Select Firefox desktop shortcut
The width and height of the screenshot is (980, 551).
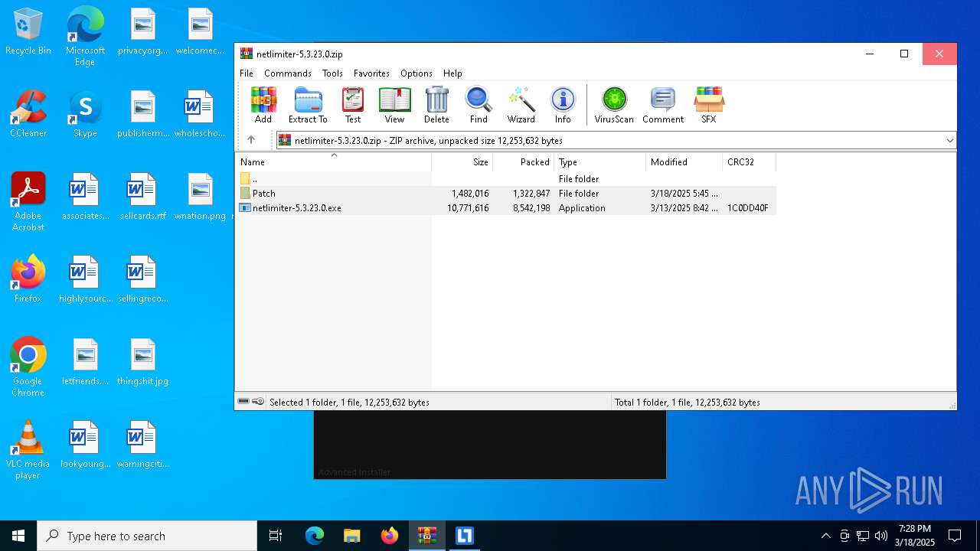28,279
